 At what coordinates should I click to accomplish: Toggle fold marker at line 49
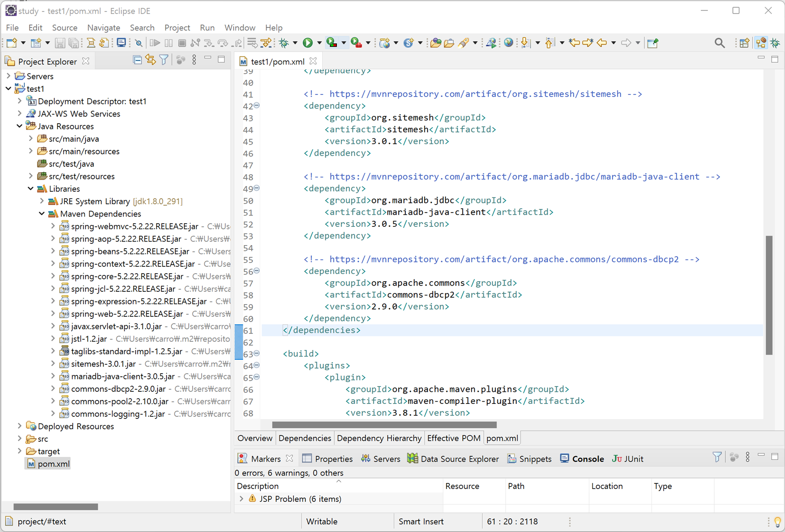pos(257,189)
